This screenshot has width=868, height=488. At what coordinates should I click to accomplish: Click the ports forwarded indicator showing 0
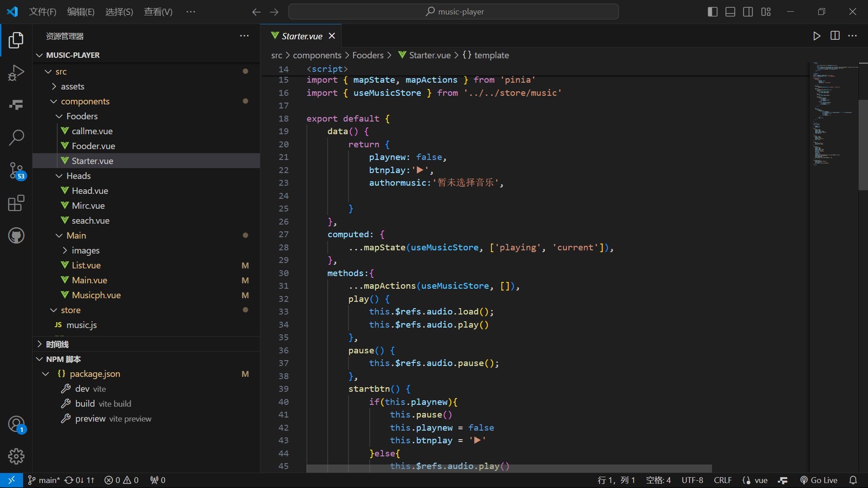pos(158,480)
